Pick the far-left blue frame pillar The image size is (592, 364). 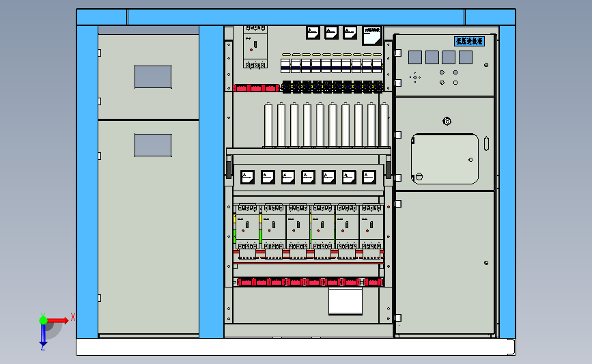pos(87,182)
